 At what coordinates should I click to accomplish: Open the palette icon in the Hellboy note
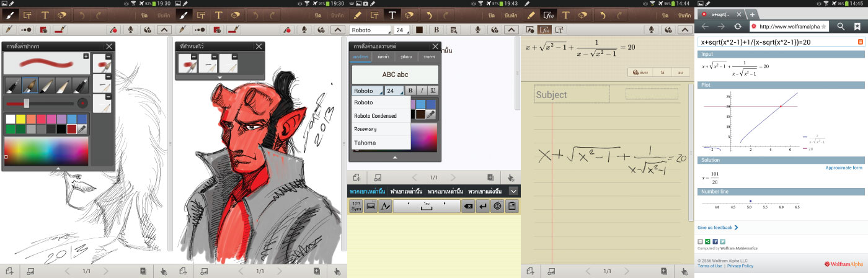(320, 29)
